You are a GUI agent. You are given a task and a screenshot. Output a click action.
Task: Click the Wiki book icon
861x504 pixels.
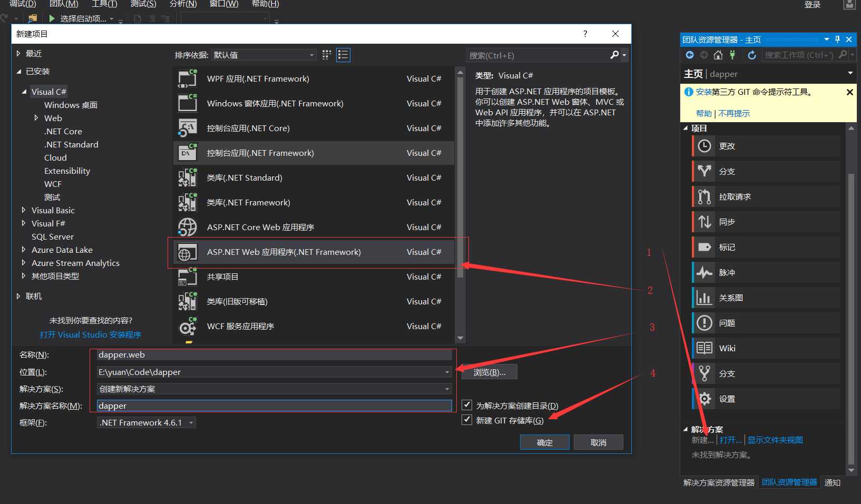(x=705, y=348)
